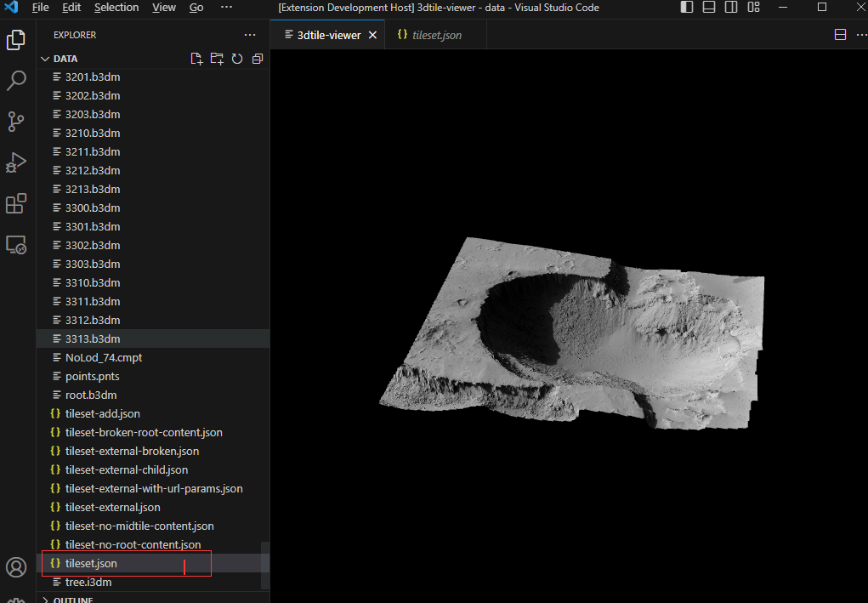Click the VS Code logo icon
This screenshot has height=603, width=868.
tap(11, 7)
